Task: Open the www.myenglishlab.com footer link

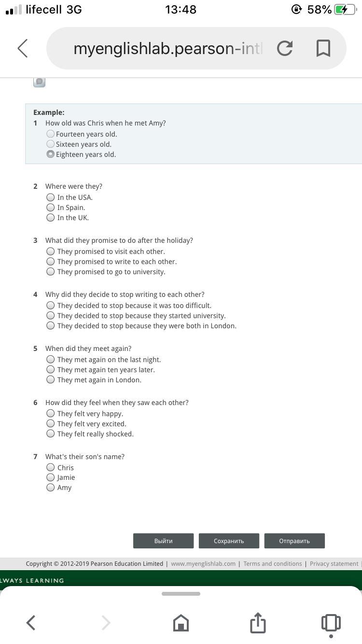Action: pos(203,563)
